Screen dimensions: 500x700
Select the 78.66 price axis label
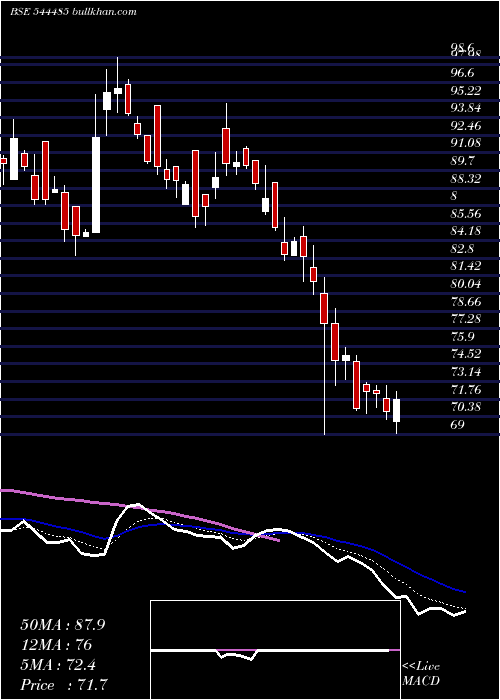point(466,302)
